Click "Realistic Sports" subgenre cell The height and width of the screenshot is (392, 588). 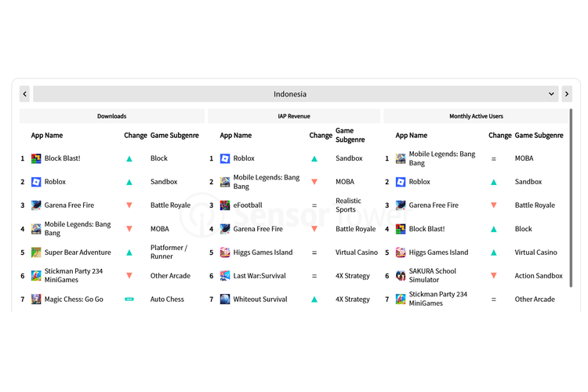coord(348,205)
